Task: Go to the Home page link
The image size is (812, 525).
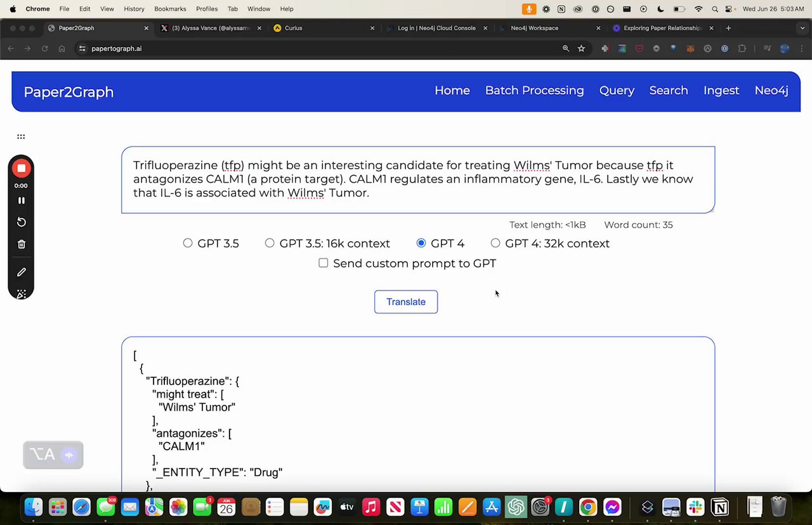Action: [x=452, y=91]
